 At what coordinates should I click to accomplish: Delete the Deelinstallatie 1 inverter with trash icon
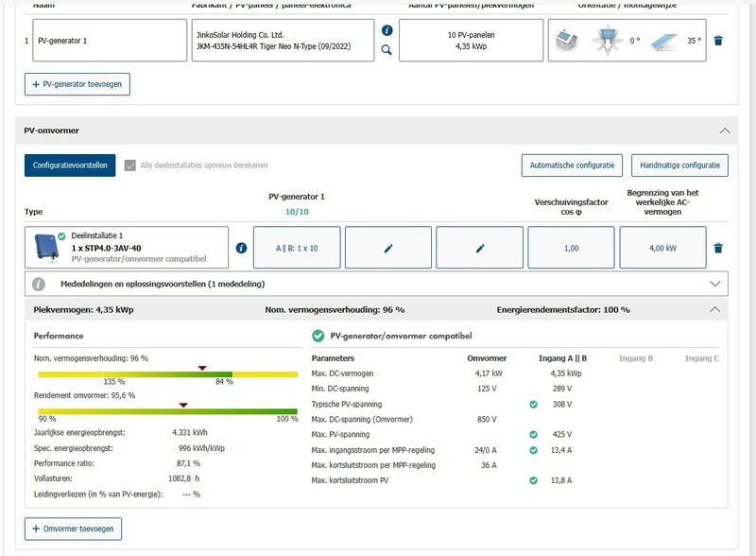tap(718, 249)
